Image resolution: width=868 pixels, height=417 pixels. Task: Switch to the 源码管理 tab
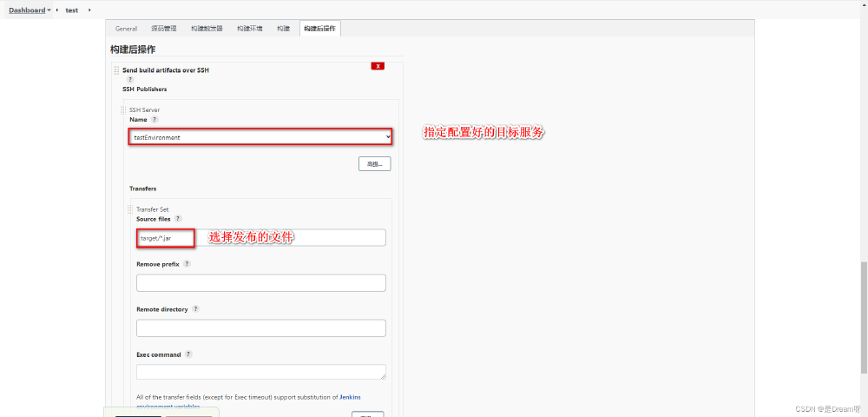(x=164, y=29)
